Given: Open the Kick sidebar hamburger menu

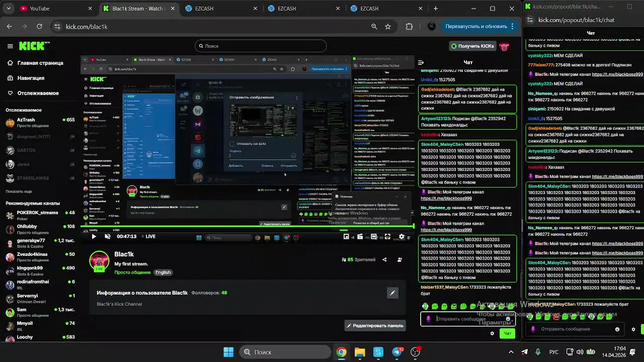Looking at the screenshot, I should click(10, 46).
